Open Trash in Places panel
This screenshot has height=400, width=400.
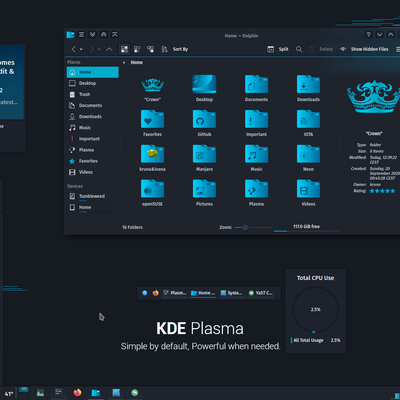point(92,94)
